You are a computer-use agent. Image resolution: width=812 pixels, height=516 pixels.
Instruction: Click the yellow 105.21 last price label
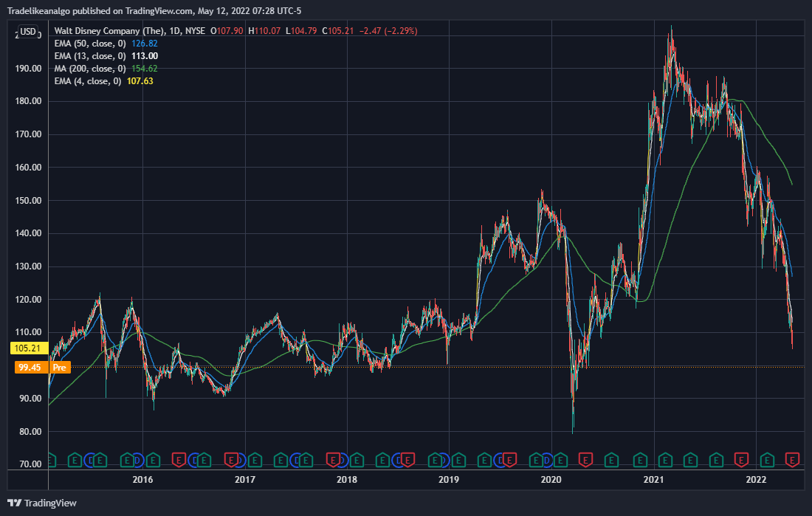tap(28, 348)
